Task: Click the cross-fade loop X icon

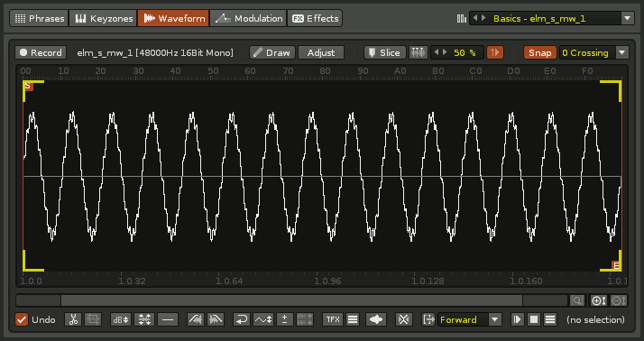Action: pos(403,319)
